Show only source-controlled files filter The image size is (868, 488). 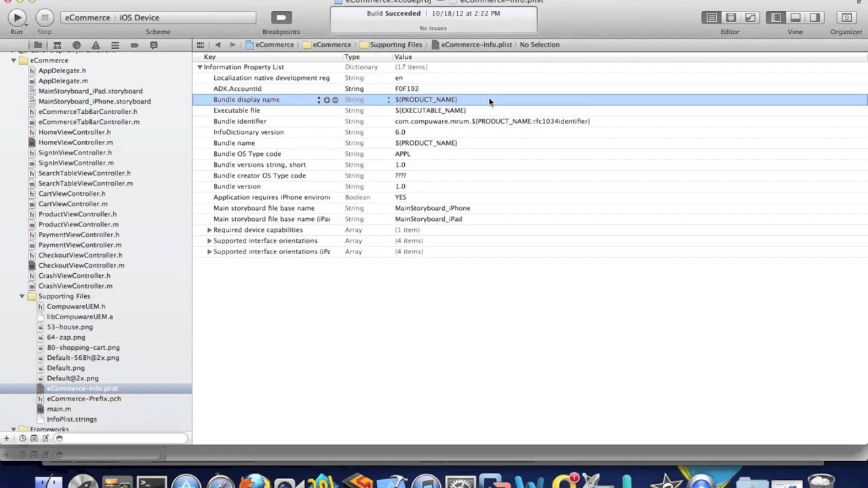click(x=34, y=439)
